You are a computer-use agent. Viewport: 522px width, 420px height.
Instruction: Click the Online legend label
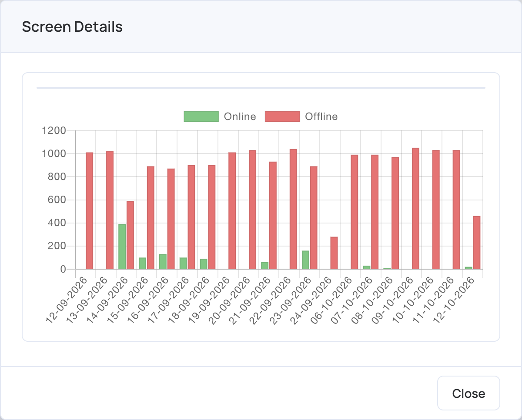coord(240,117)
